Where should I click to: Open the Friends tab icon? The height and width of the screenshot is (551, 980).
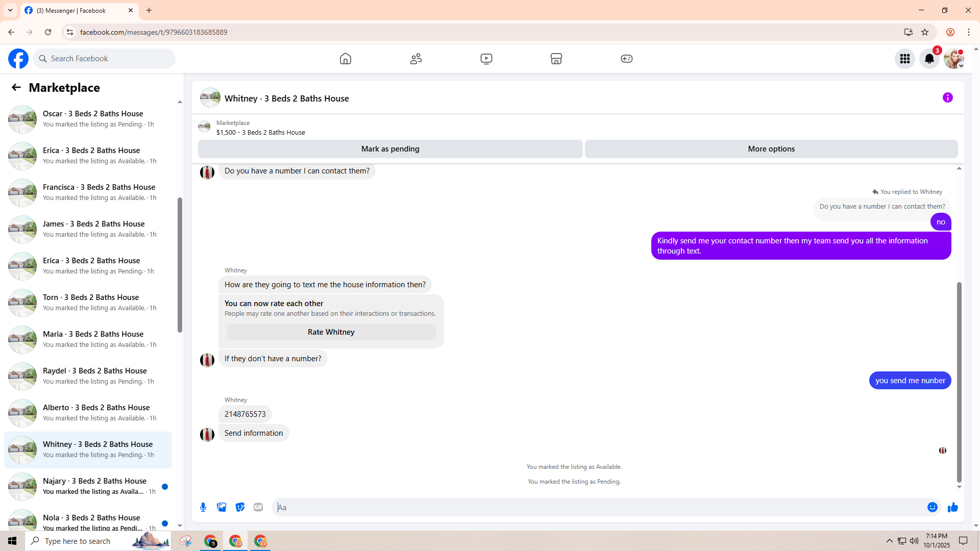[x=416, y=59]
